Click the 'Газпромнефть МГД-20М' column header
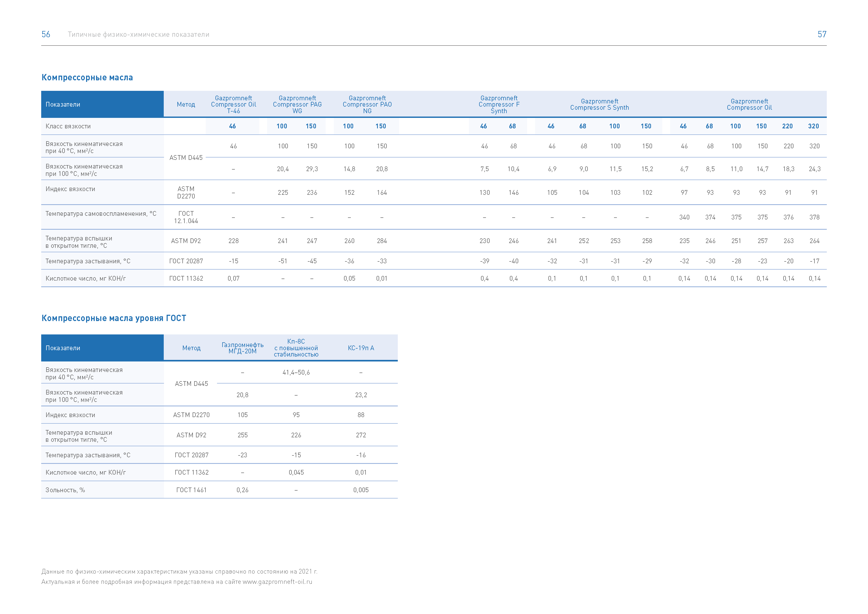The image size is (868, 614). (x=243, y=348)
